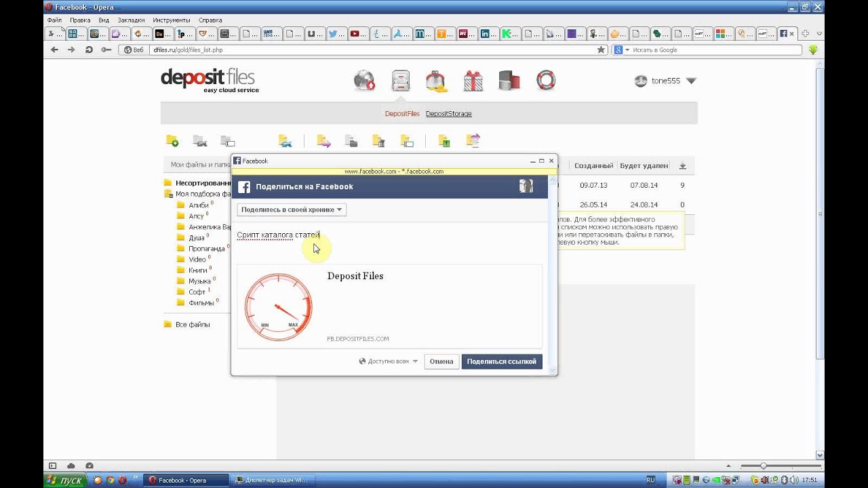This screenshot has height=488, width=868.
Task: Click the delete file trash icon
Action: click(378, 141)
